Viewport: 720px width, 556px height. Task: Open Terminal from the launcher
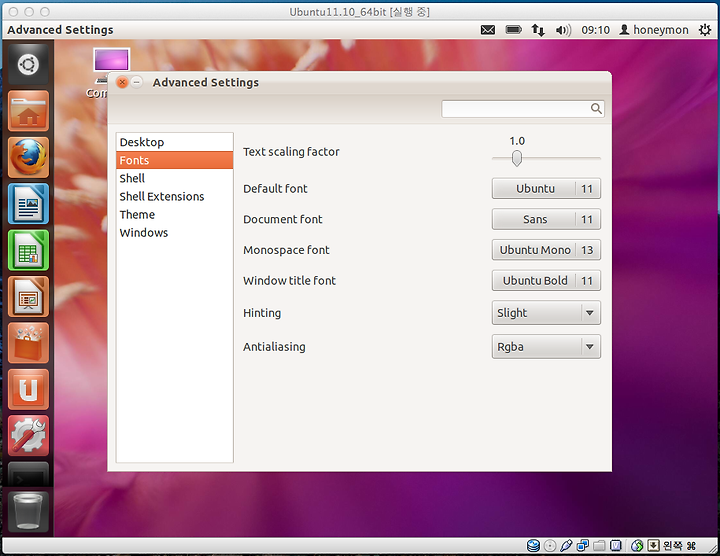[x=28, y=474]
